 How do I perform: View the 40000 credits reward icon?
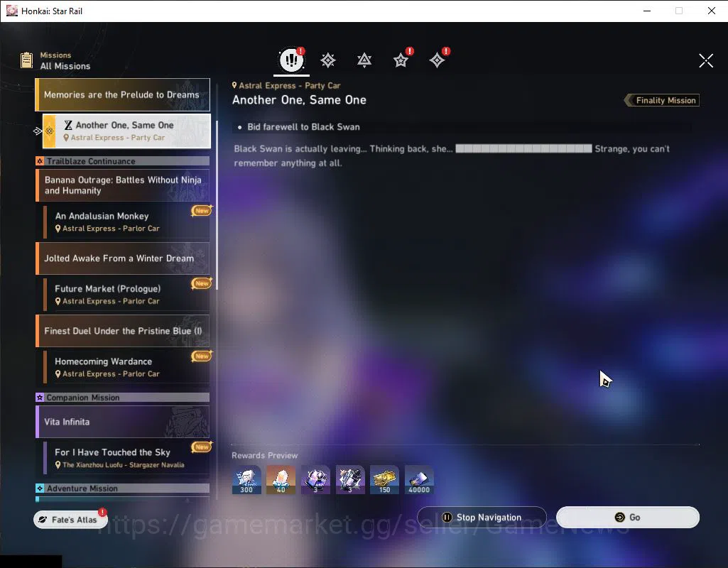[419, 480]
